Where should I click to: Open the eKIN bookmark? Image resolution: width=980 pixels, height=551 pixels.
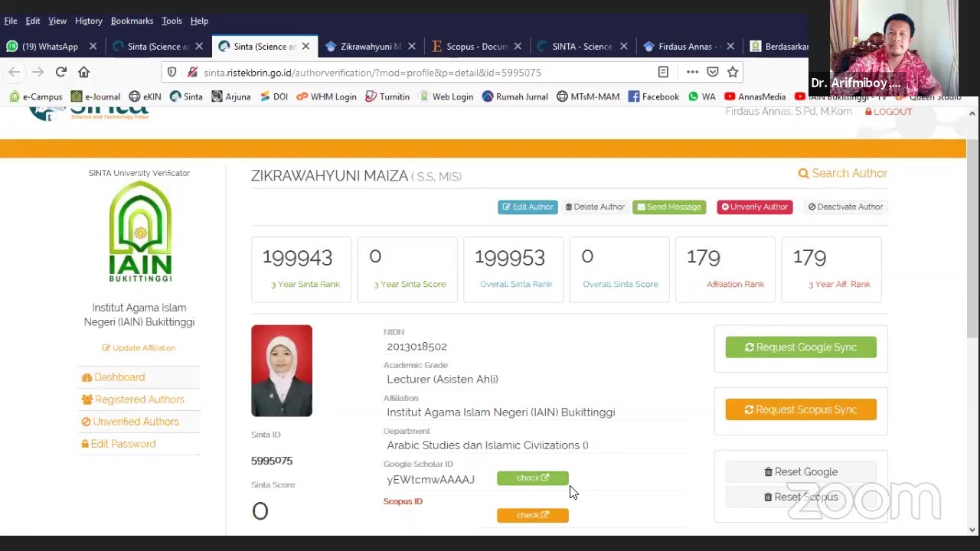coord(145,96)
